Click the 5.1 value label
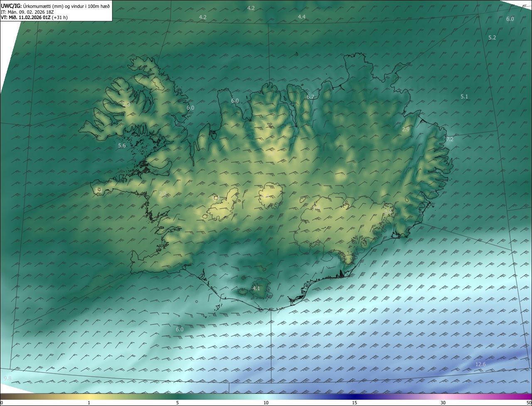 pyautogui.click(x=464, y=96)
